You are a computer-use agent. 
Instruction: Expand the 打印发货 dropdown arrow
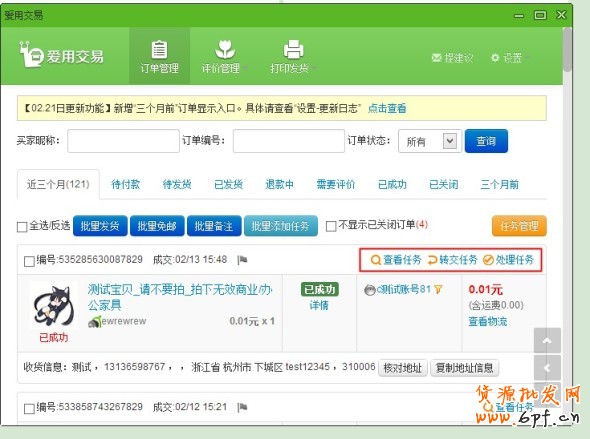coord(314,68)
